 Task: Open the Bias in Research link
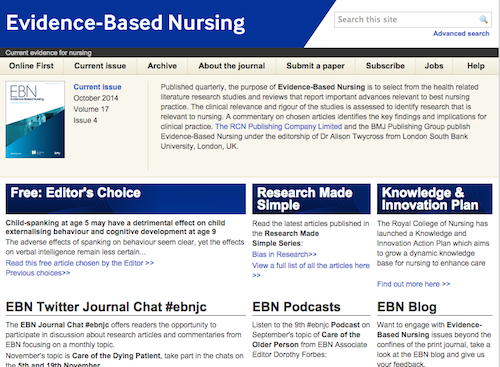pyautogui.click(x=284, y=254)
